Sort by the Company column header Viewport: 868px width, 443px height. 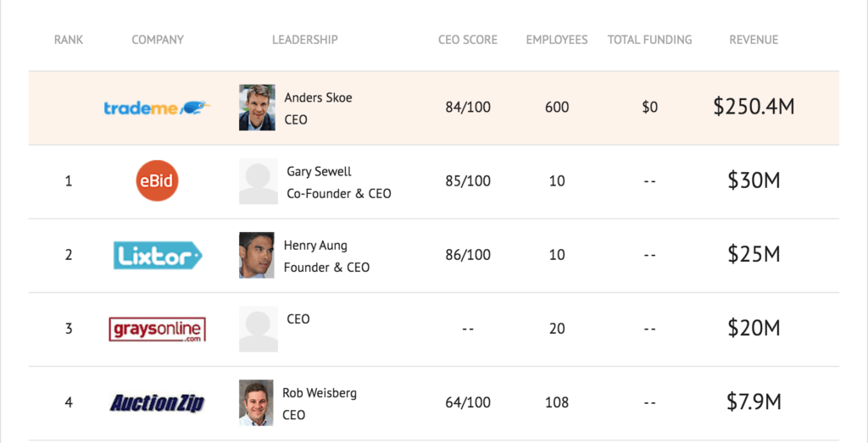[x=158, y=40]
